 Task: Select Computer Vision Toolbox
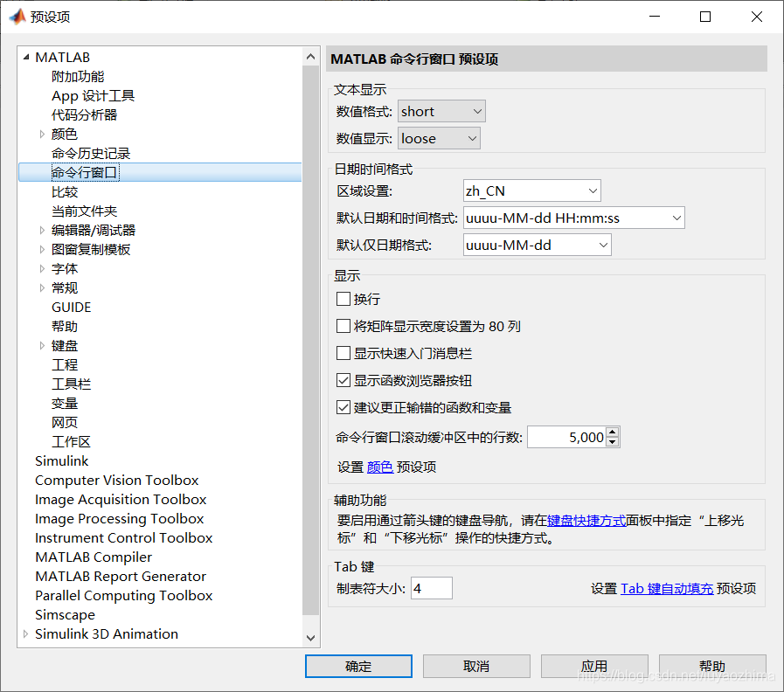(117, 480)
